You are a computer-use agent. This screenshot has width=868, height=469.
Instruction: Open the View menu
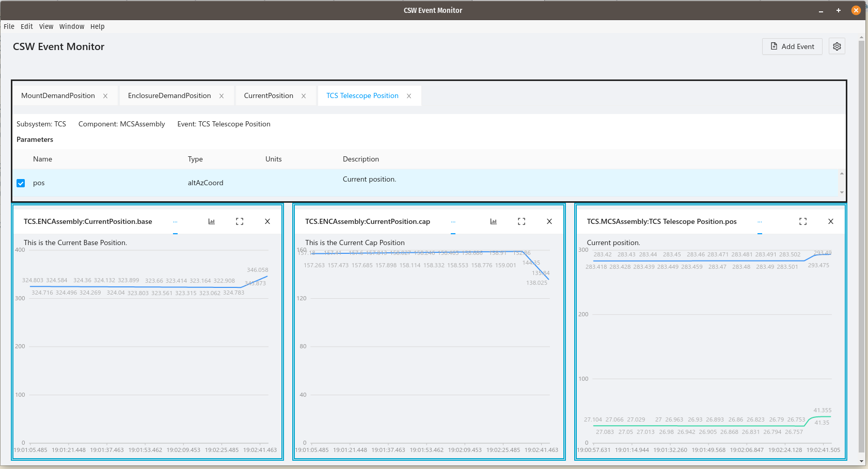(46, 26)
